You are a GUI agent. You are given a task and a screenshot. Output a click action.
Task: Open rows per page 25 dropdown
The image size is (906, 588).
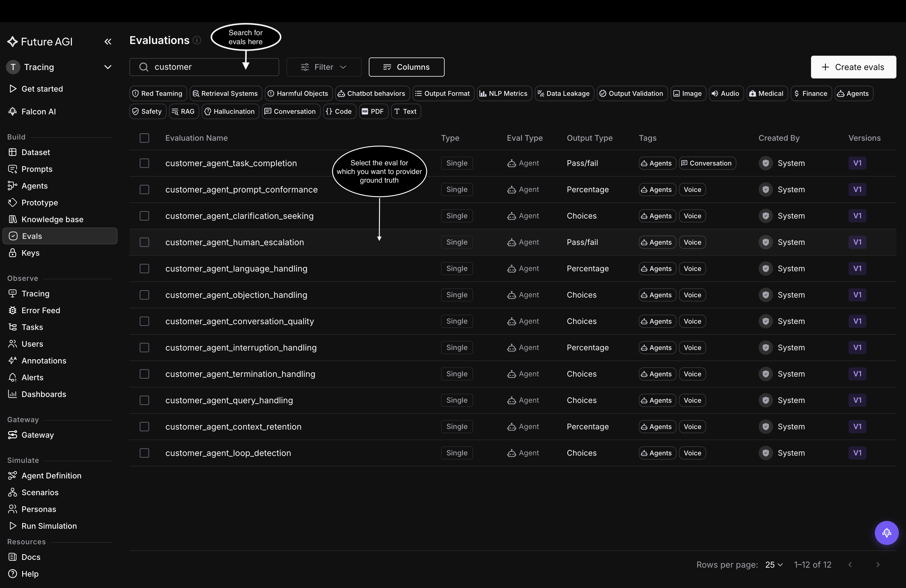click(774, 564)
